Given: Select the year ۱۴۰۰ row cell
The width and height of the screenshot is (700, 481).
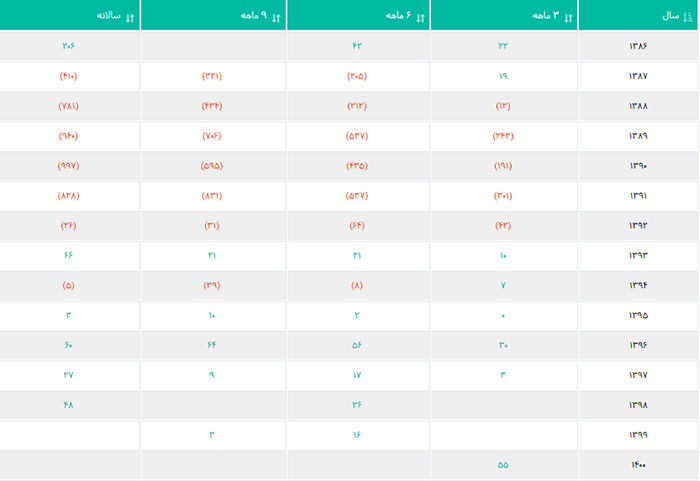Looking at the screenshot, I should tap(638, 465).
